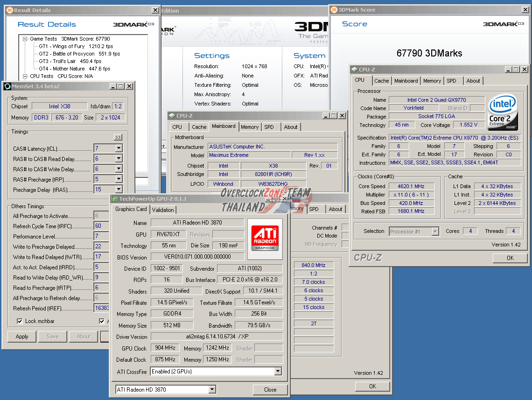The image size is (532, 400).
Task: Minimize the CPU-Z Mainboard window
Action: [326, 116]
